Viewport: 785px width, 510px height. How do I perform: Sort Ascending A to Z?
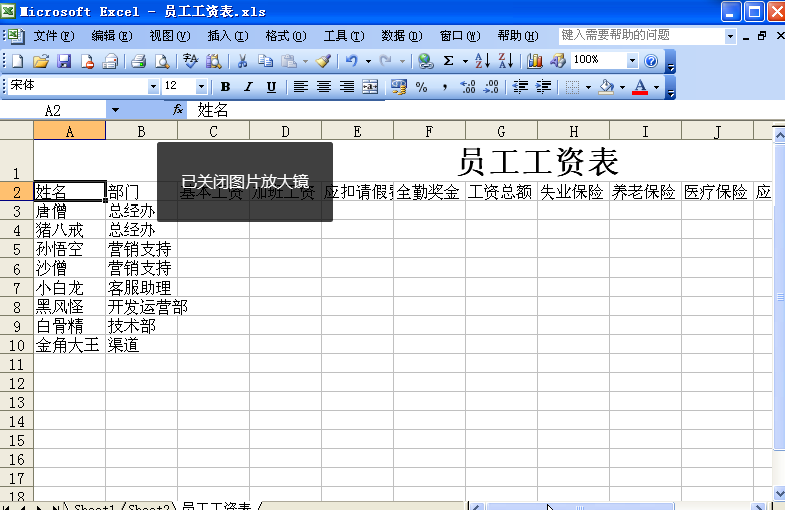482,61
